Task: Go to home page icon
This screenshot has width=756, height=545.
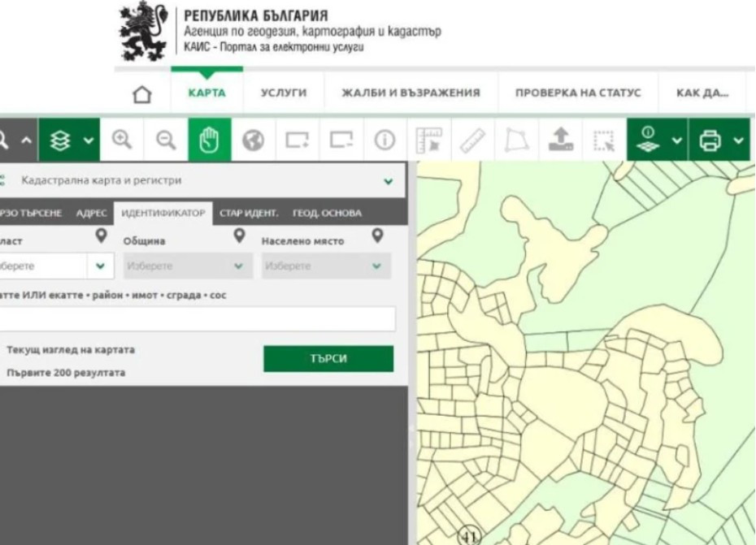Action: coord(141,94)
